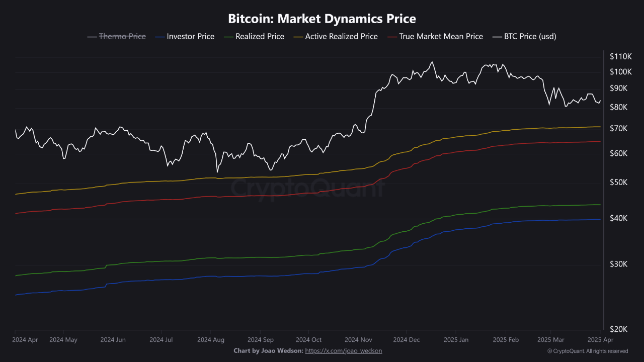Hide the Investor Price series in the legend
The width and height of the screenshot is (644, 362).
[185, 36]
